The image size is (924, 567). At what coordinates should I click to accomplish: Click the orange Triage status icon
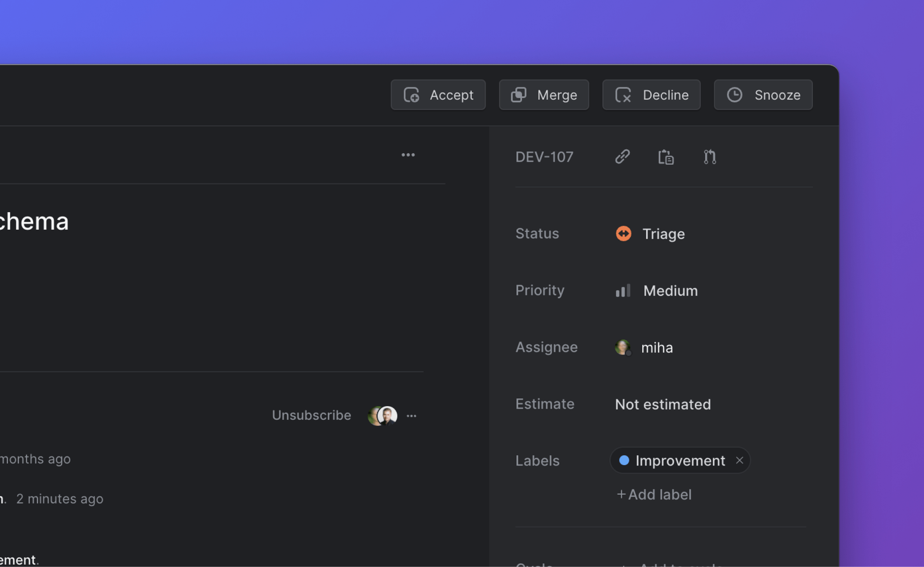pyautogui.click(x=623, y=234)
